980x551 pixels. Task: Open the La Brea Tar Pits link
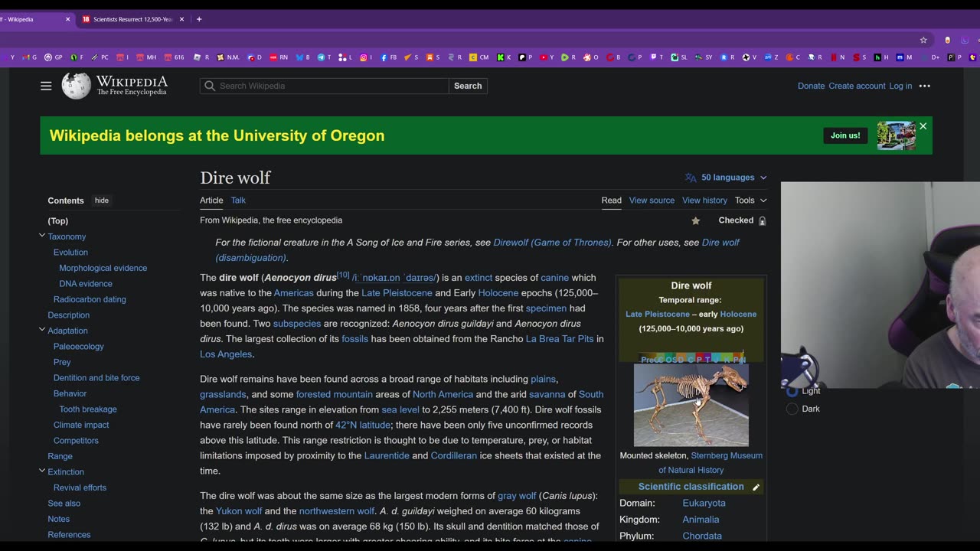point(560,339)
